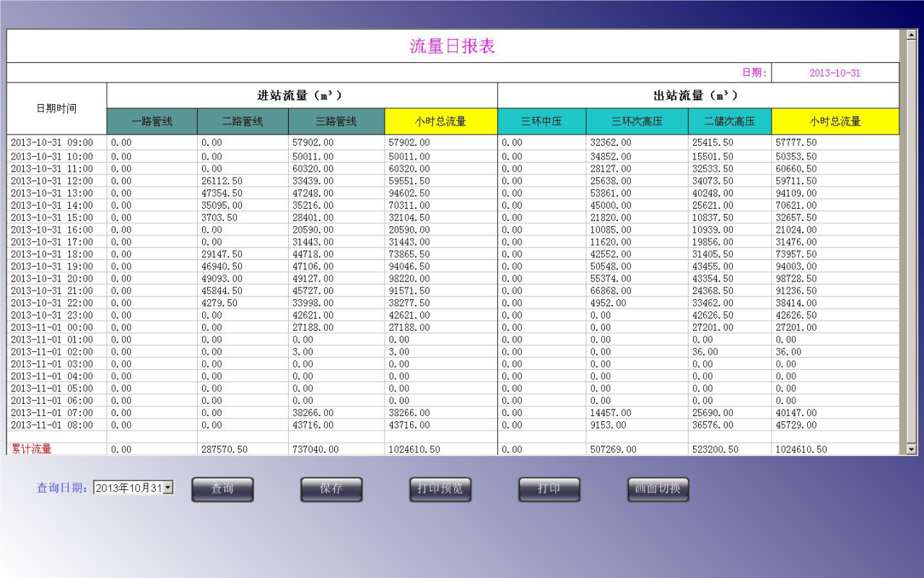Click the 打印 print button
The width and height of the screenshot is (924, 578).
click(549, 489)
